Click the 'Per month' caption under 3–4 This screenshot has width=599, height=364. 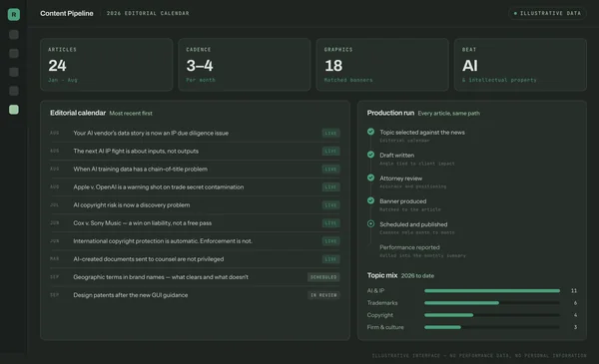201,80
